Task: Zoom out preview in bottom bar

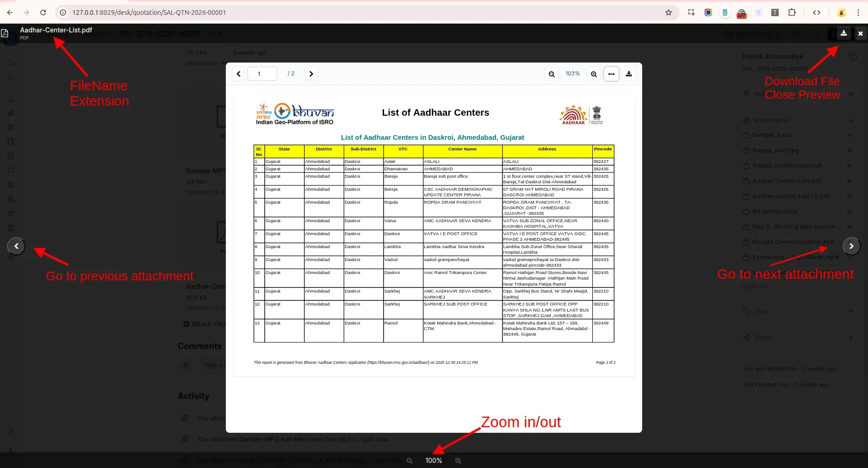Action: pyautogui.click(x=409, y=461)
